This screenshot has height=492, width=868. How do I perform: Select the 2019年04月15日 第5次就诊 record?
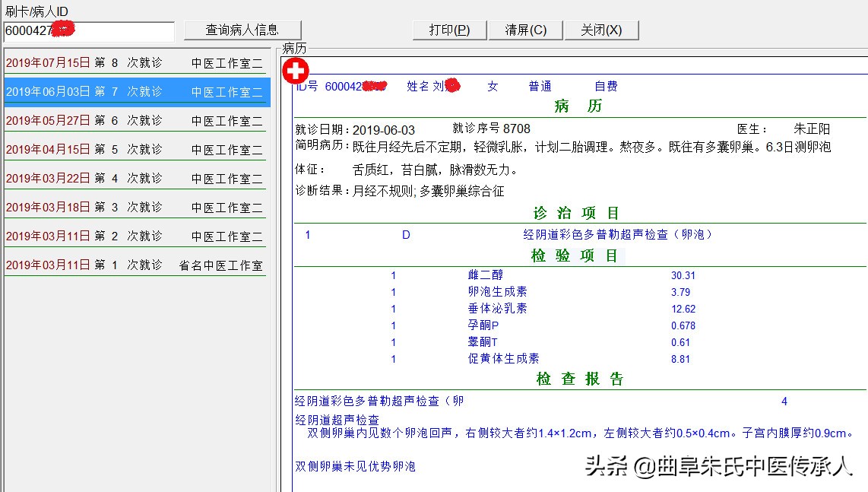[x=135, y=149]
